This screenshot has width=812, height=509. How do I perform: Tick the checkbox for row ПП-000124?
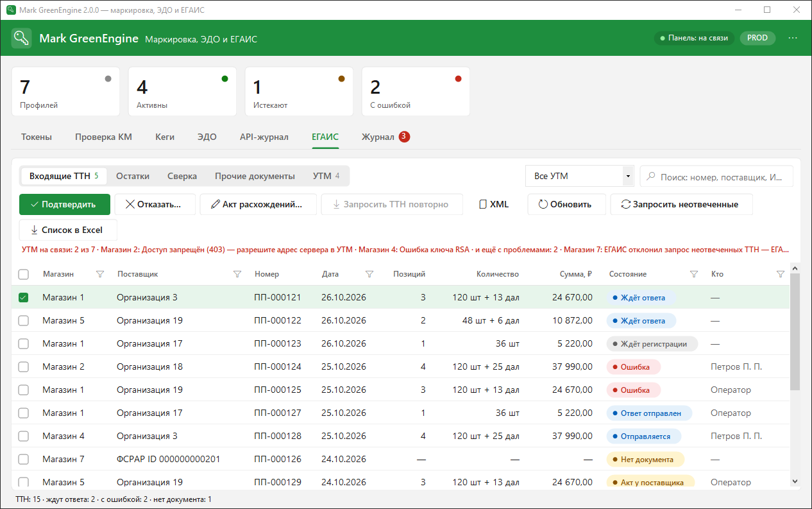(x=24, y=367)
